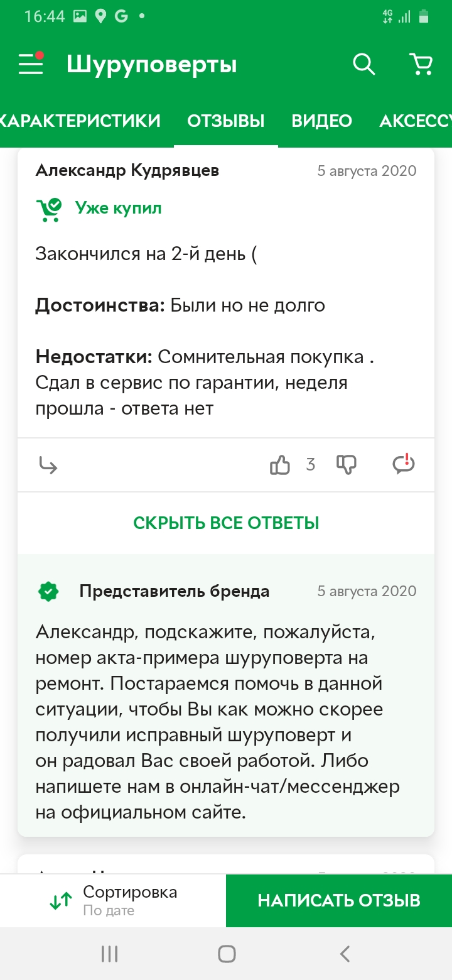
Task: Tap the green verified brand badge
Action: pyautogui.click(x=48, y=591)
